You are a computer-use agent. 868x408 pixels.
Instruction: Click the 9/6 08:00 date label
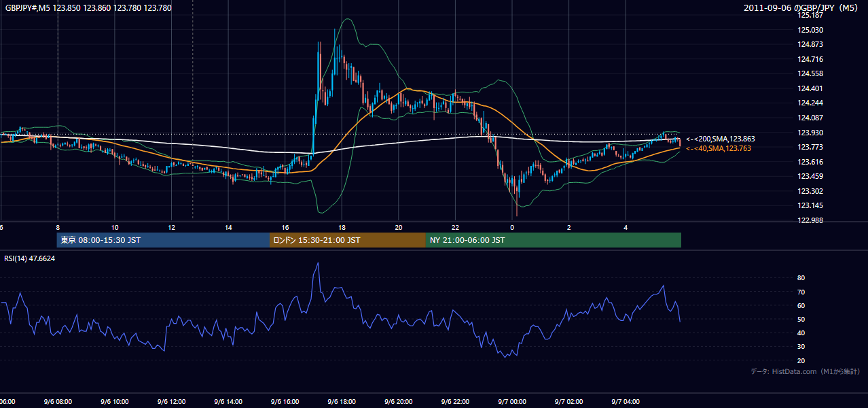[58, 402]
